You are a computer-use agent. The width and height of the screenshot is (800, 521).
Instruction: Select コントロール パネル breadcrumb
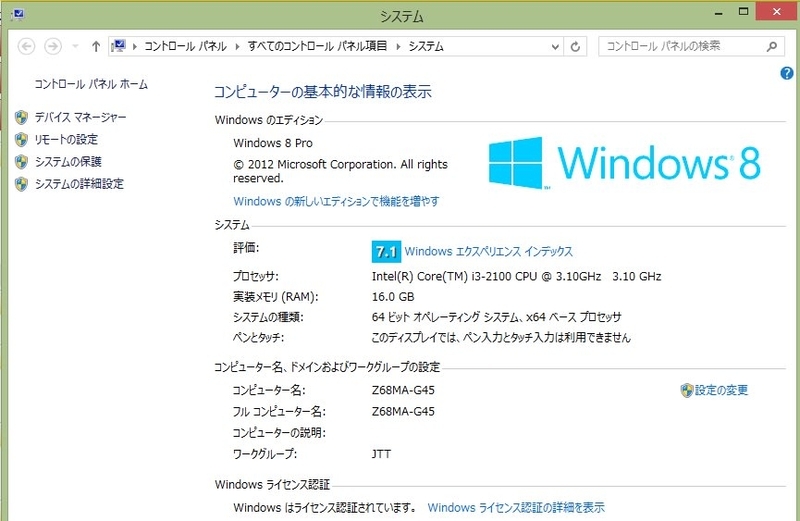pos(185,46)
